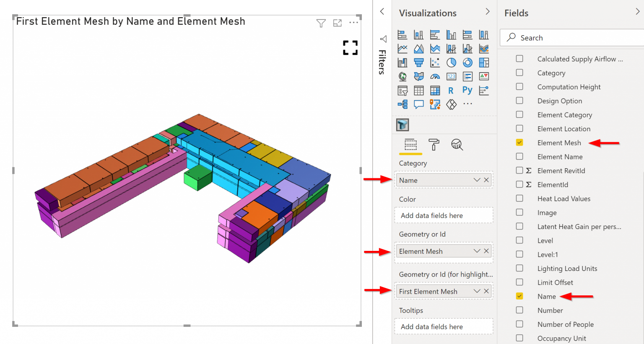
Task: Select the stacked bar chart visual
Action: 402,34
